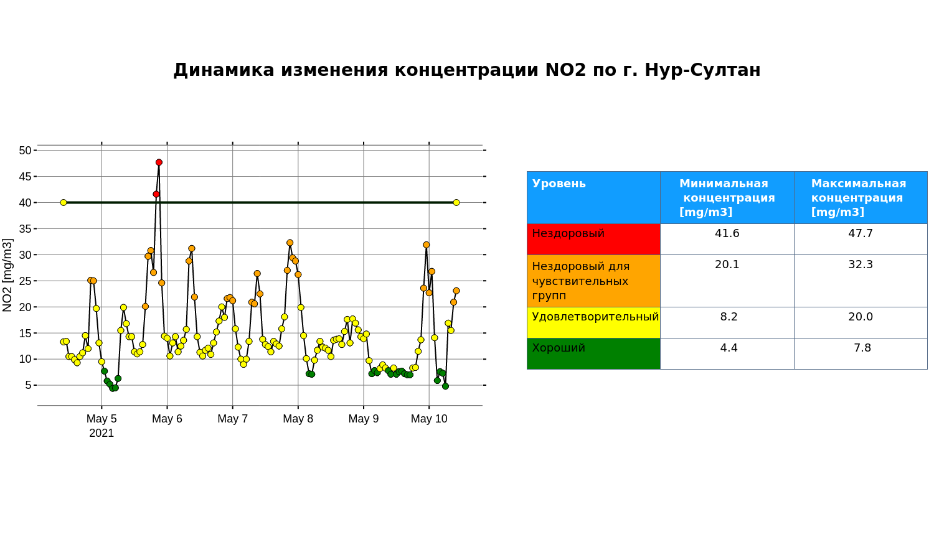Click the last orange data point near 23
The image size is (934, 560).
(456, 291)
